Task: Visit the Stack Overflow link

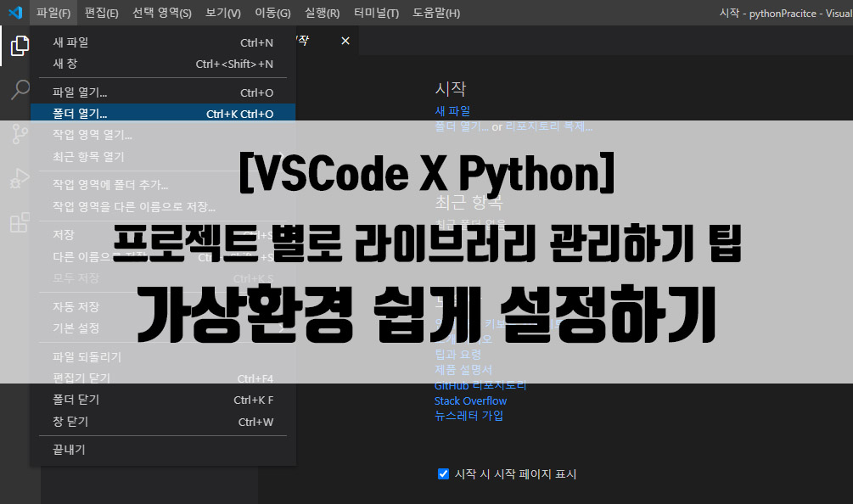Action: click(x=470, y=400)
